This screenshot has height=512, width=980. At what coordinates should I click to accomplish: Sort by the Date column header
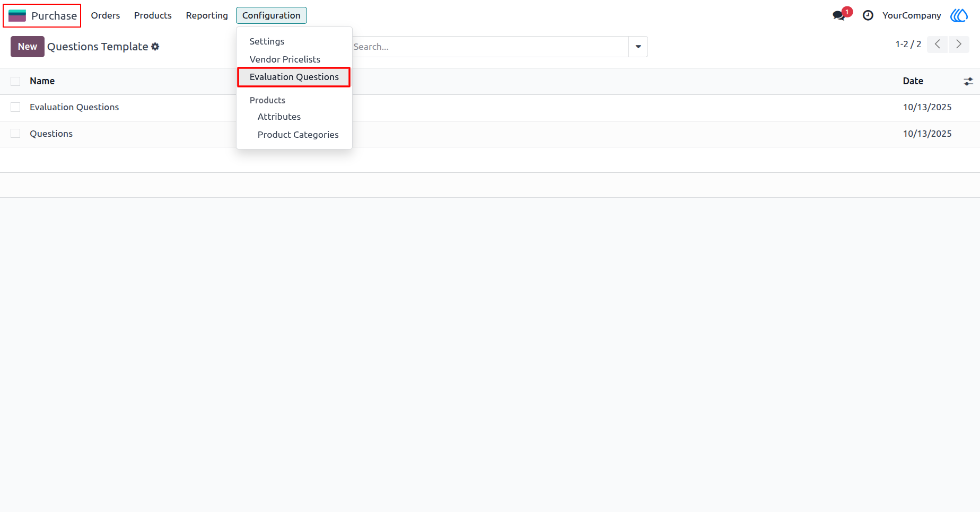[x=913, y=81]
